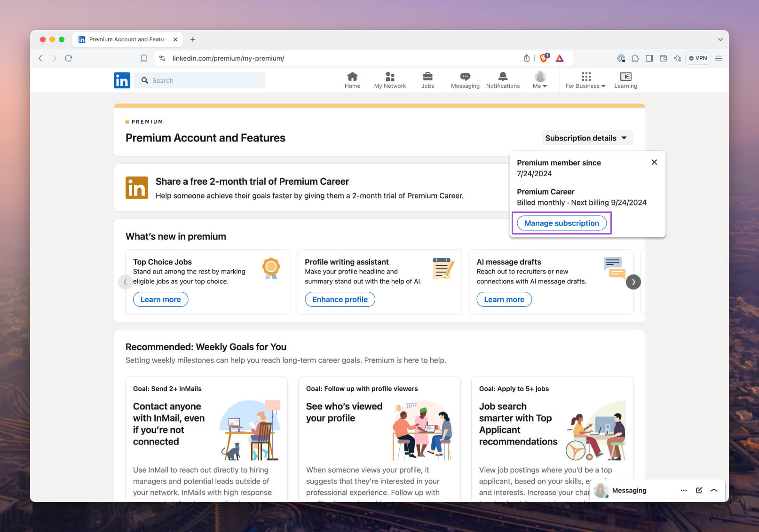Click the address bar URL
Viewport: 759px width, 532px height.
coord(228,58)
